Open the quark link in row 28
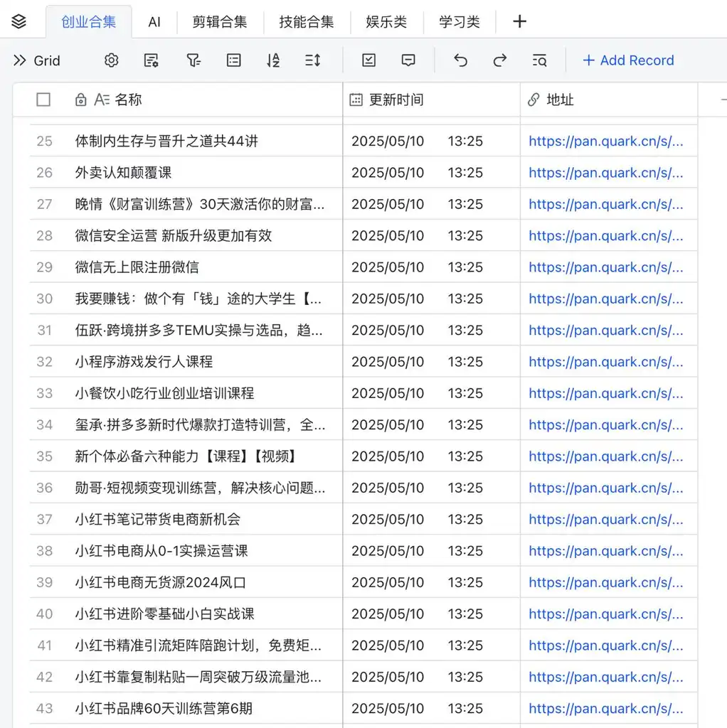This screenshot has width=727, height=728. pos(606,236)
